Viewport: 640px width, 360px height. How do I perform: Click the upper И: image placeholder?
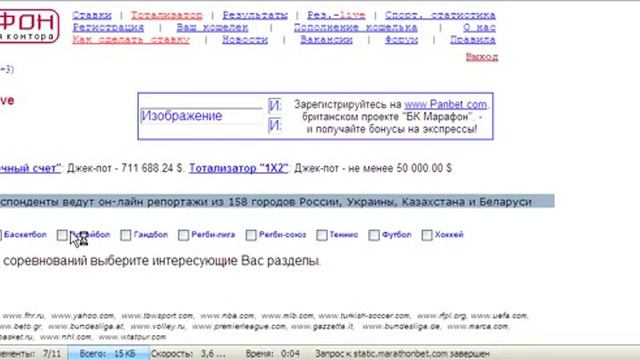tap(275, 106)
